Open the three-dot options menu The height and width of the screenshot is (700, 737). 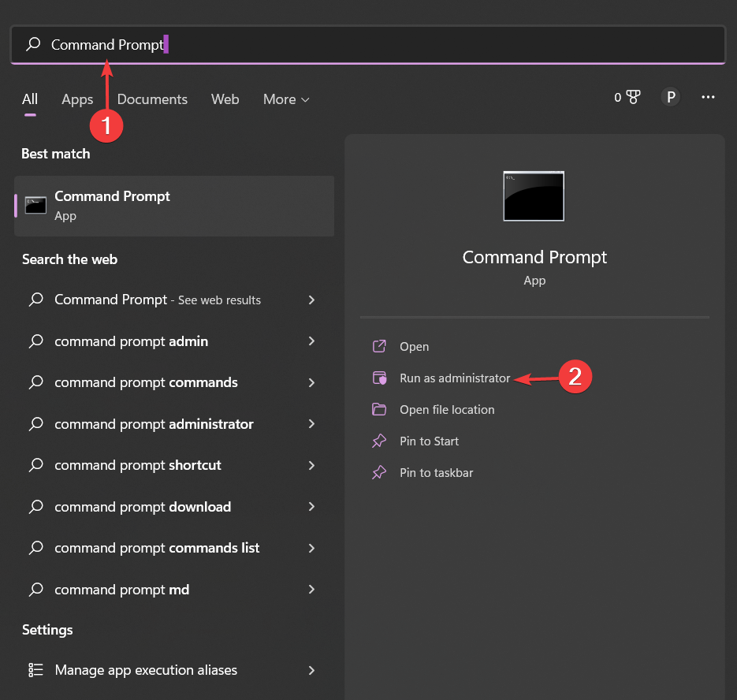(708, 97)
